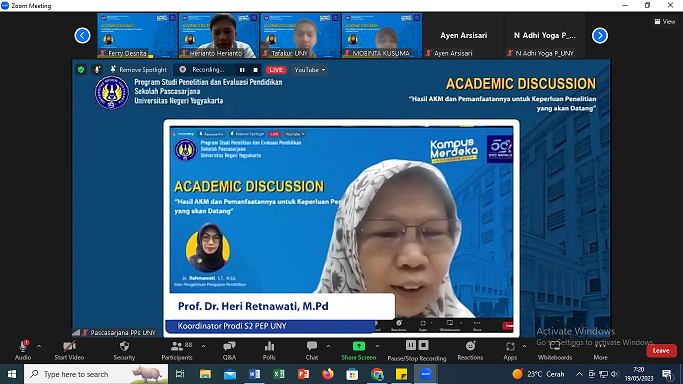Stop recording via the top indicator stop
The width and height of the screenshot is (683, 384).
pyautogui.click(x=255, y=70)
